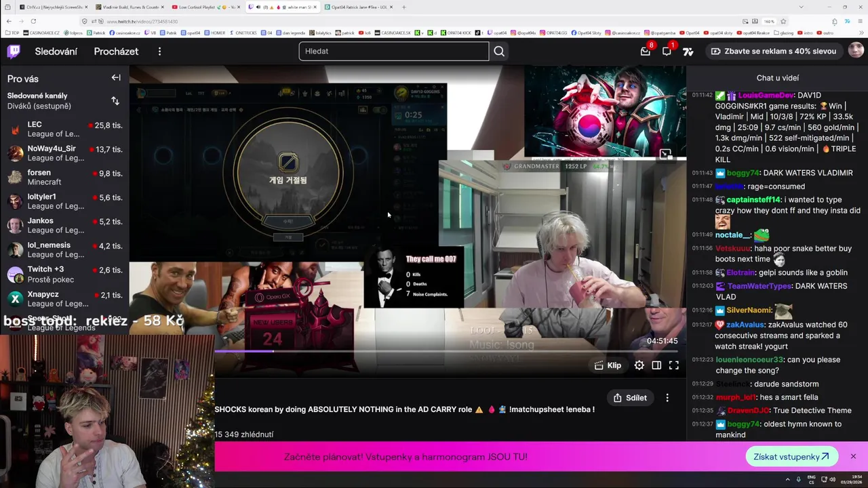
Task: Open lol_nemesis channel in sidebar
Action: 64,249
